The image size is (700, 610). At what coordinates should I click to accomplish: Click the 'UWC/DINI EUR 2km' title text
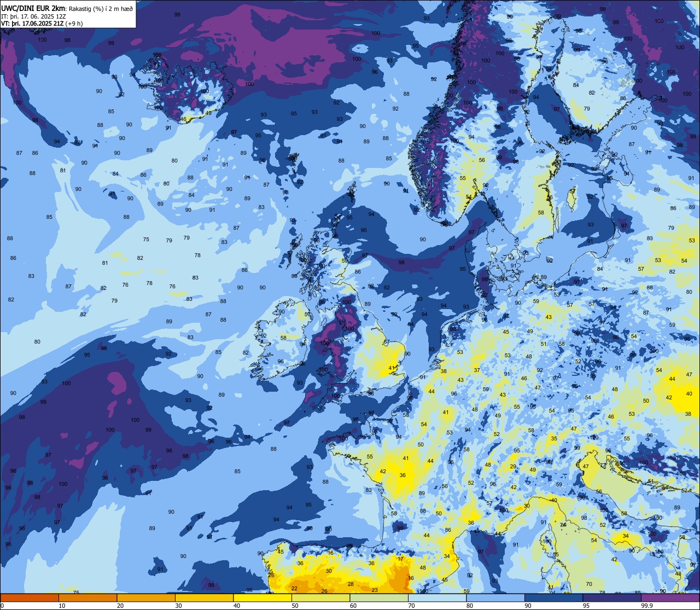point(33,8)
